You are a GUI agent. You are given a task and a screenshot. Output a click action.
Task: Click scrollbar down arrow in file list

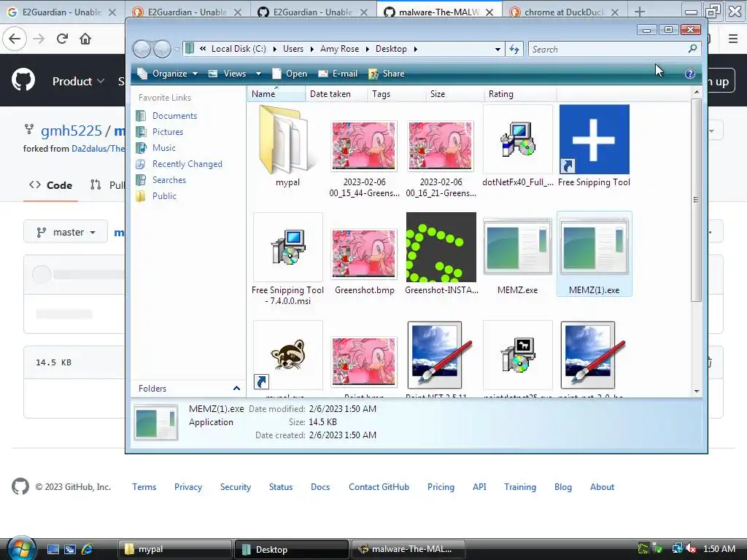coord(697,392)
